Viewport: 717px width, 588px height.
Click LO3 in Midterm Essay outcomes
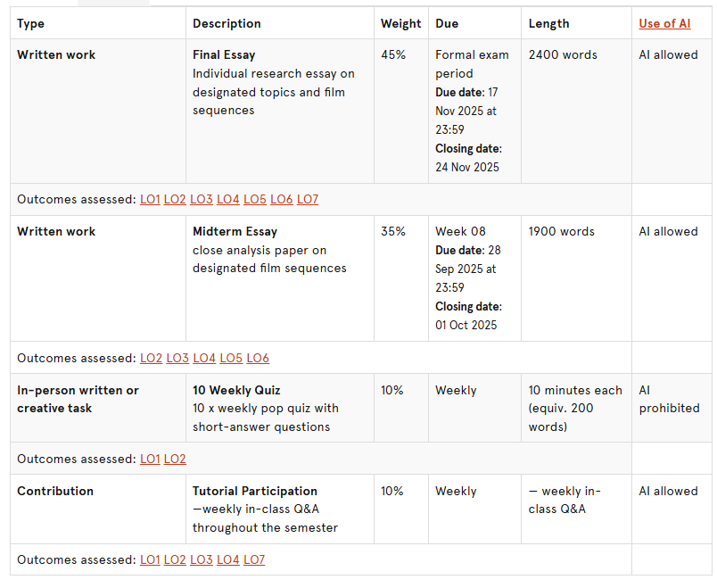[177, 358]
